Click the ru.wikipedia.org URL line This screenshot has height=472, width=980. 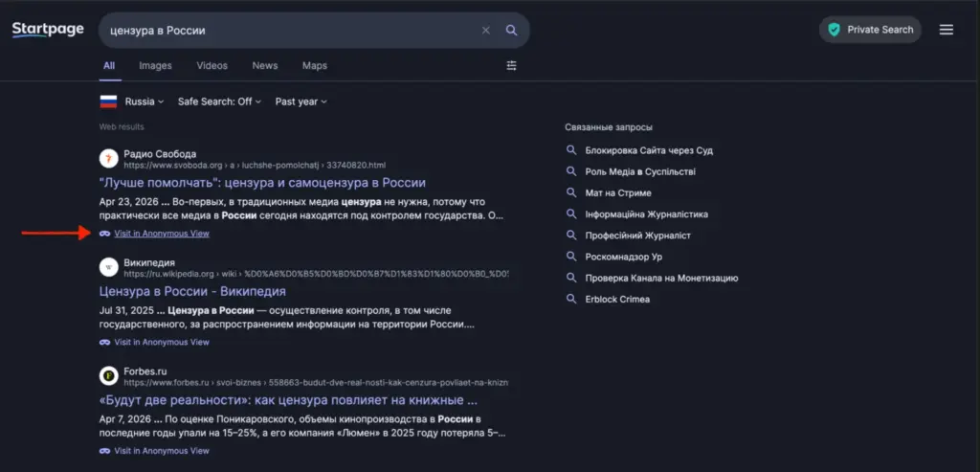coord(316,274)
